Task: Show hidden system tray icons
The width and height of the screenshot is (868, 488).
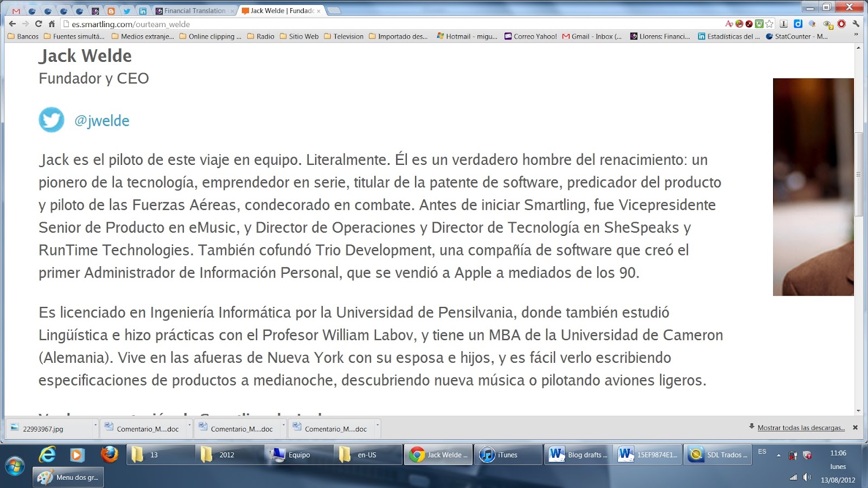Action: (x=778, y=455)
